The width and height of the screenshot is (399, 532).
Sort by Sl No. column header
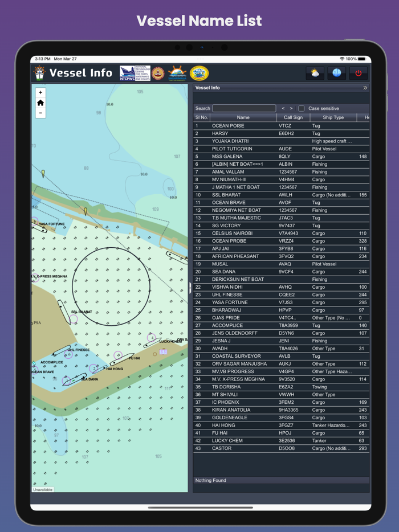(202, 117)
